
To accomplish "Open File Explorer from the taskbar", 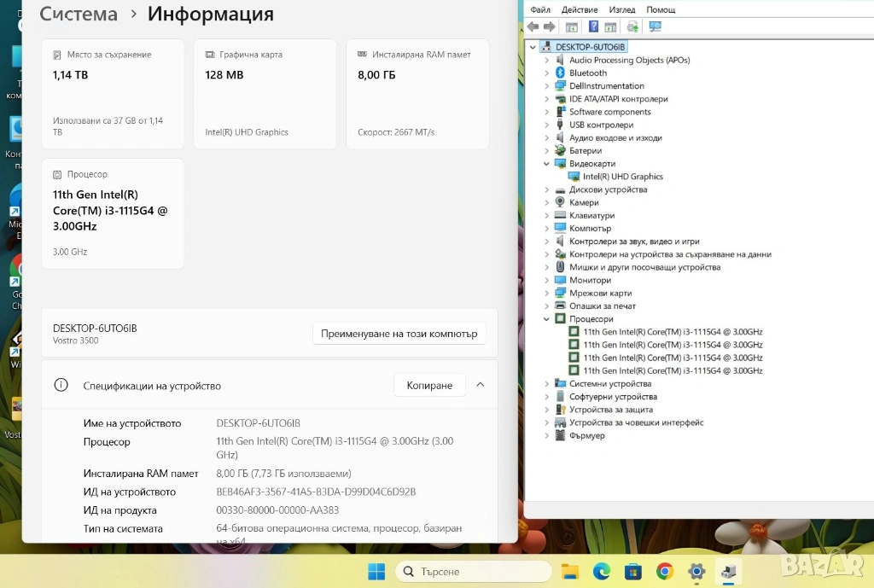I will (x=569, y=572).
